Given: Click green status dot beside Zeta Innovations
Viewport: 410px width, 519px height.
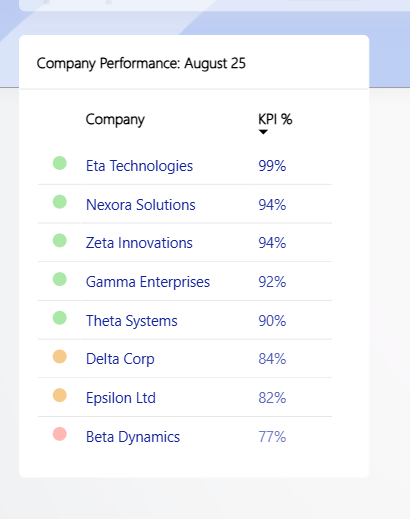Looking at the screenshot, I should pyautogui.click(x=60, y=240).
